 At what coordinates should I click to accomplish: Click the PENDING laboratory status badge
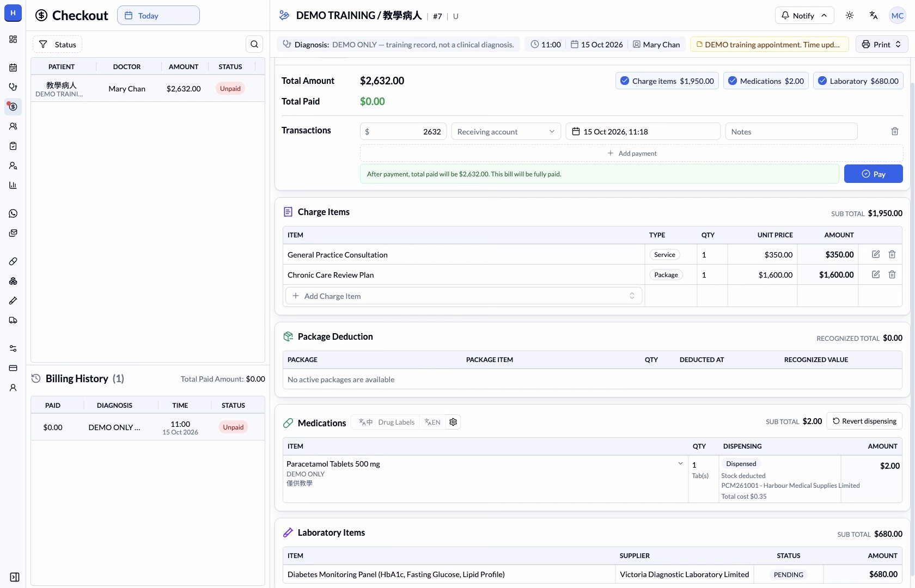pyautogui.click(x=789, y=574)
